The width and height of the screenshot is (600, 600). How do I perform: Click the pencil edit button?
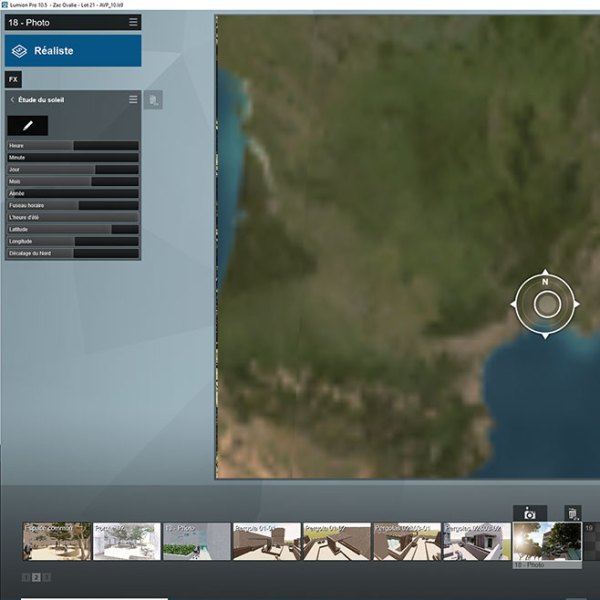click(x=28, y=126)
